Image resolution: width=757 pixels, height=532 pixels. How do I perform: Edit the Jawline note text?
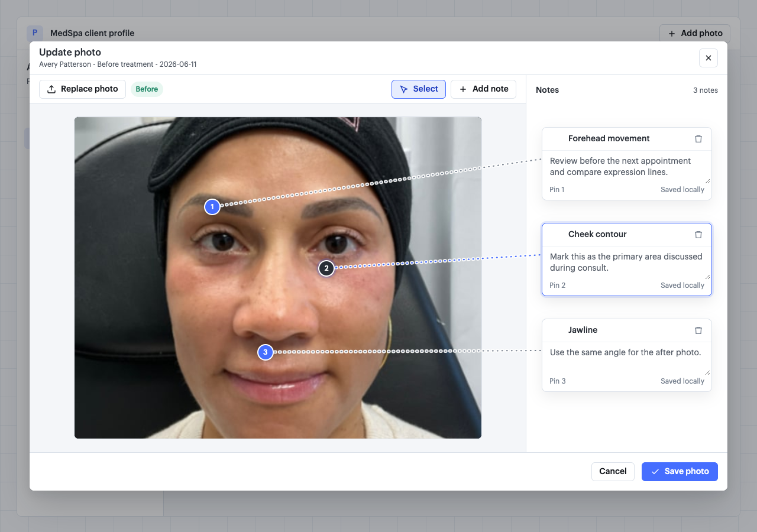coord(627,358)
